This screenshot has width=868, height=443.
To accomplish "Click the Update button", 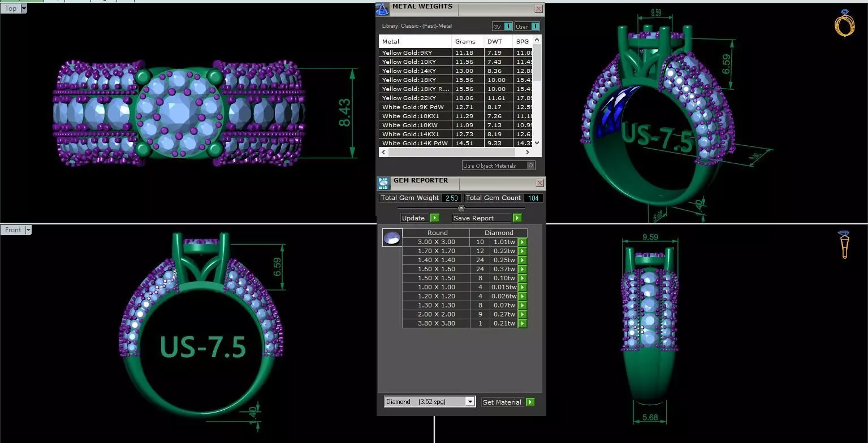I will point(415,218).
